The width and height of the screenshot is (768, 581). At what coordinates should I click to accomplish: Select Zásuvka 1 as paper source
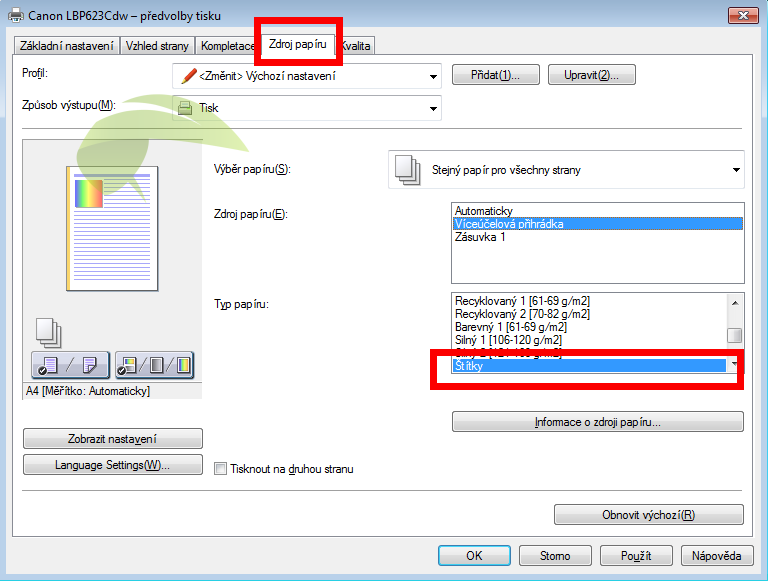tap(480, 237)
